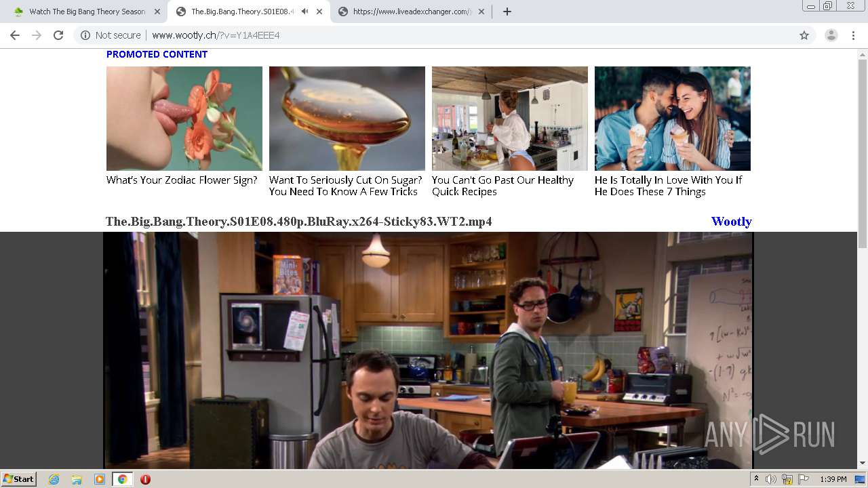868x488 pixels.
Task: Select the video file name title text
Action: click(x=299, y=222)
